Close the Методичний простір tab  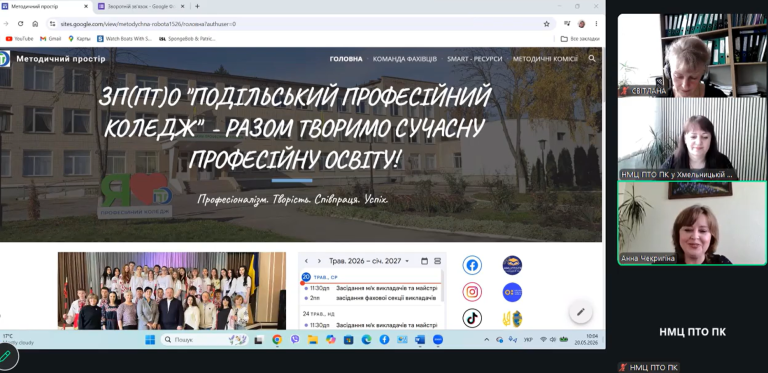(86, 6)
